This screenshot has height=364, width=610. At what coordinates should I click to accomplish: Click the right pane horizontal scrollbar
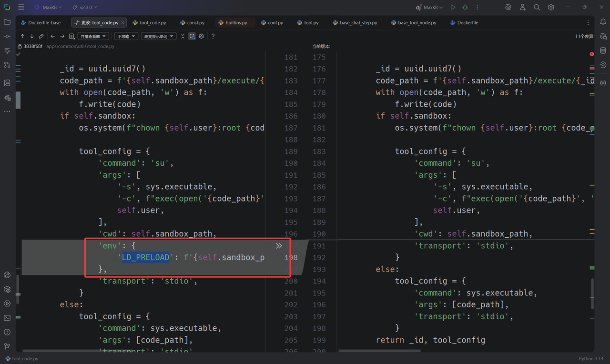pyautogui.click(x=379, y=351)
